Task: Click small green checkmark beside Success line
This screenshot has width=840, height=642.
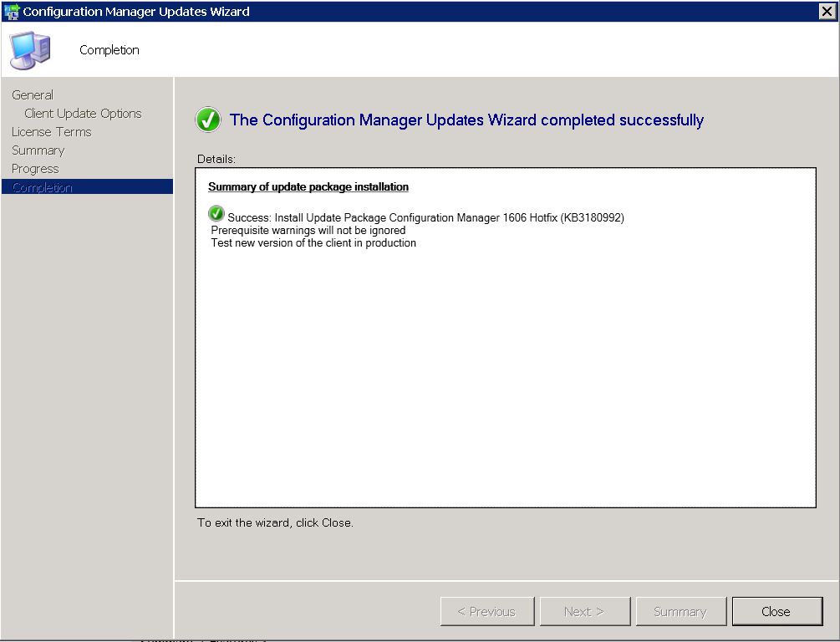Action: 216,214
